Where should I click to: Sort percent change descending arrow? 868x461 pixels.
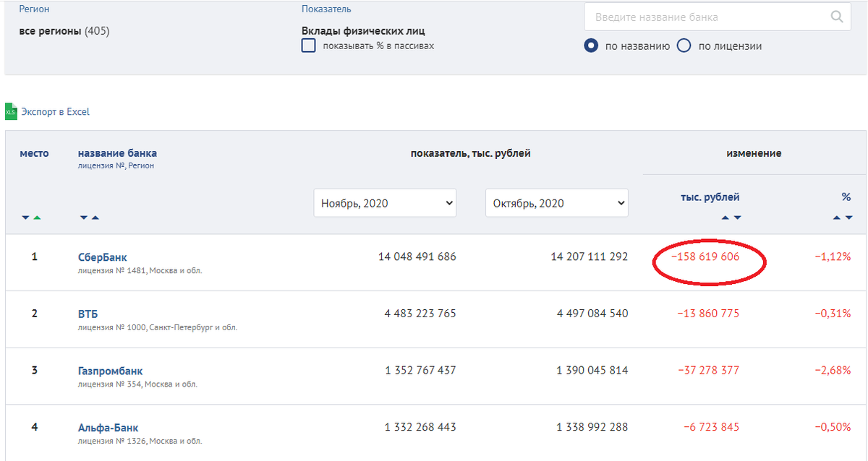(848, 217)
